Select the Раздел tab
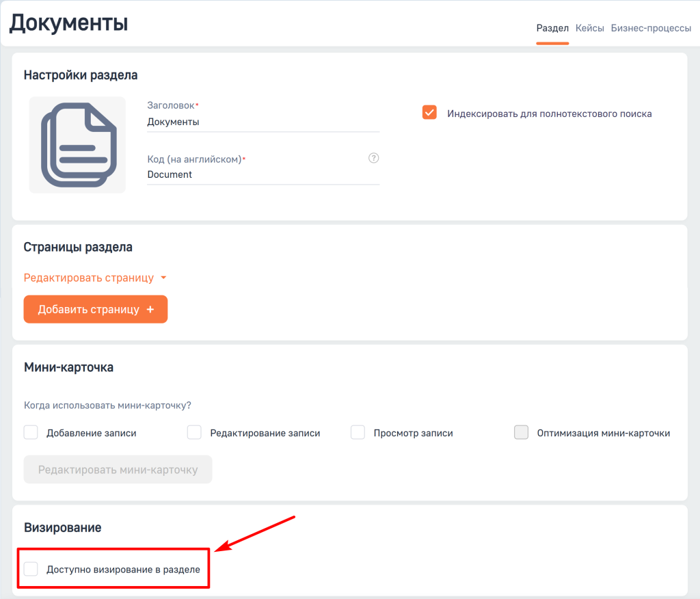Screen dimensions: 700x599 (552, 28)
